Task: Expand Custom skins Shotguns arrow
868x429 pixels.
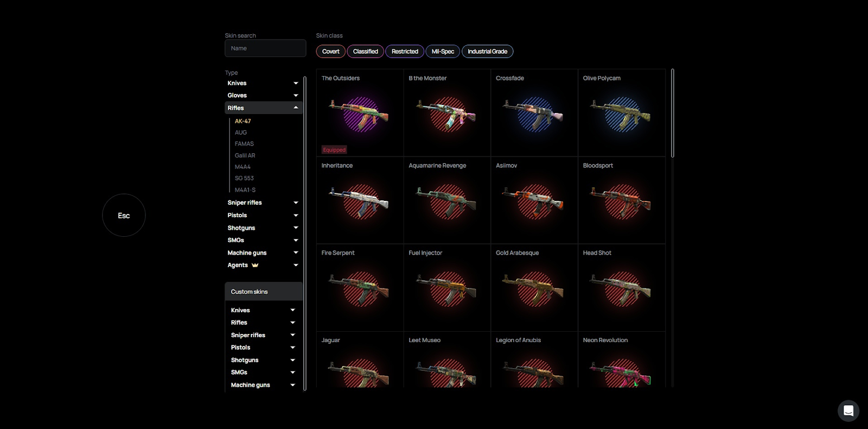Action: (x=292, y=360)
